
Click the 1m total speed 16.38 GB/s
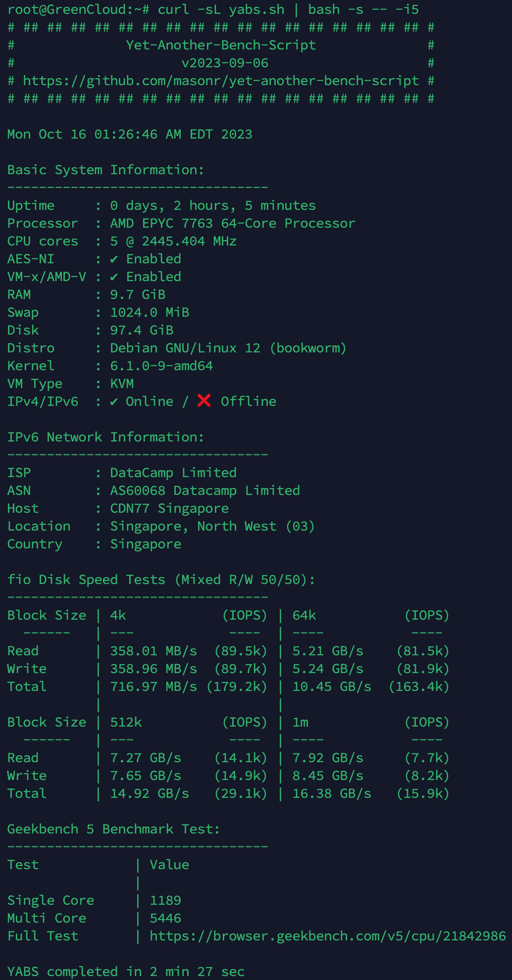pos(332,793)
